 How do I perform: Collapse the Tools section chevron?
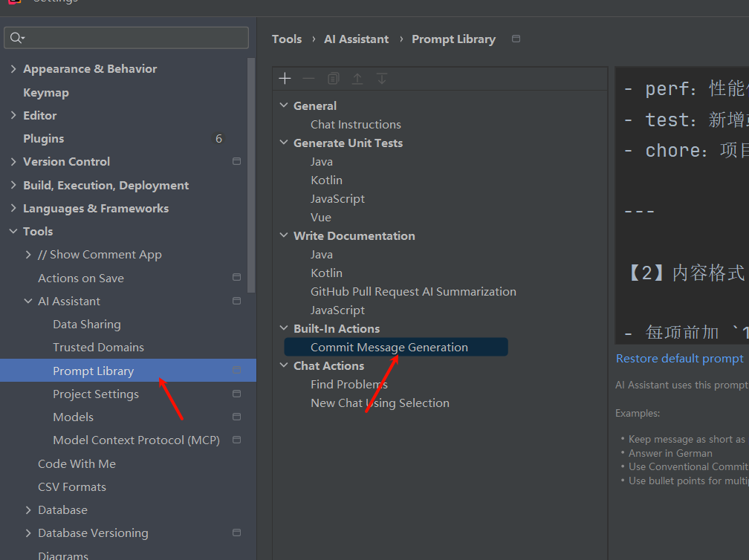(x=13, y=232)
